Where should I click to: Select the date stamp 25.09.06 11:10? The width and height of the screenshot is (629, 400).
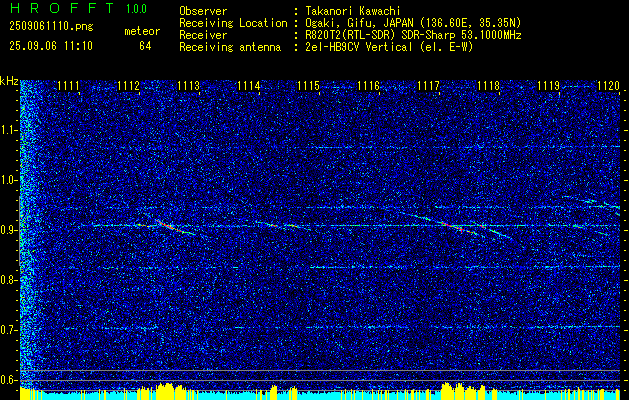pos(51,46)
